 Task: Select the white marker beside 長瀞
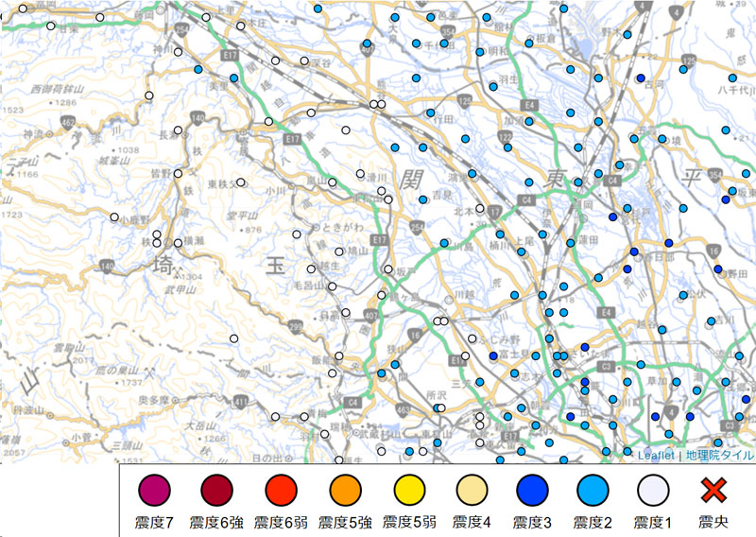[178, 130]
